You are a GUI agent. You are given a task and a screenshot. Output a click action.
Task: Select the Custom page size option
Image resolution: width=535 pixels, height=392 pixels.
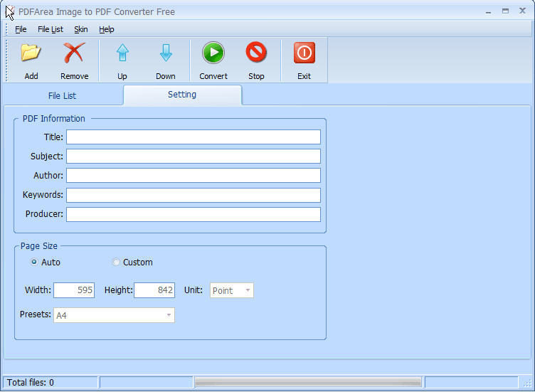point(116,262)
